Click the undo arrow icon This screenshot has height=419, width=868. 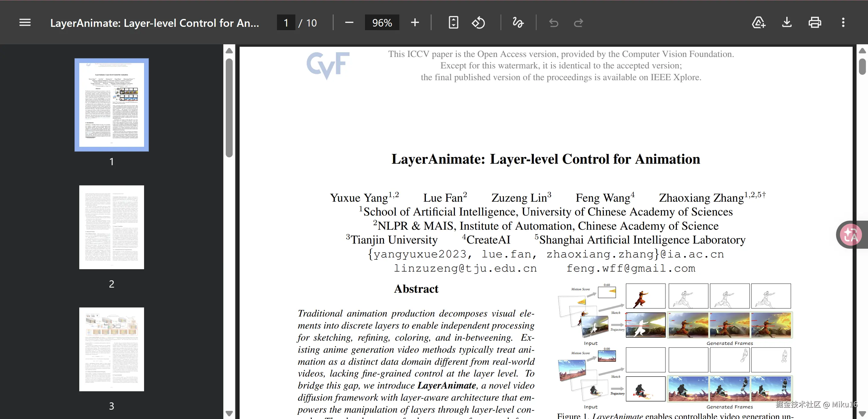553,23
